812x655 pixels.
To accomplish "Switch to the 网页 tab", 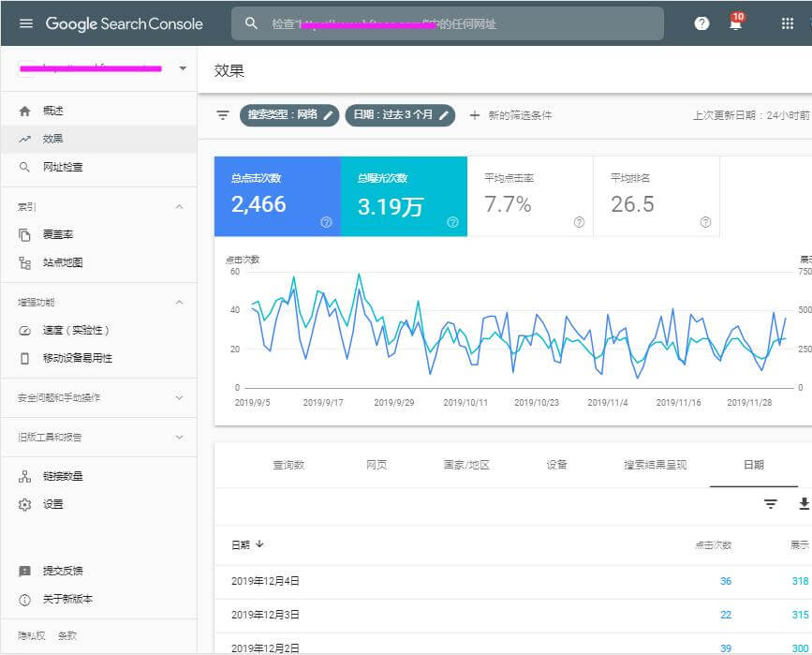I will (x=376, y=465).
